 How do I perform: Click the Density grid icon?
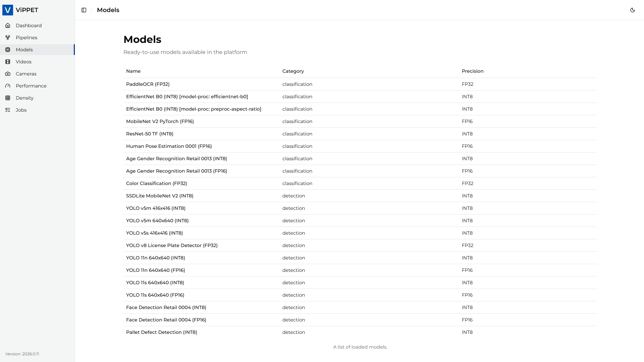[x=8, y=98]
